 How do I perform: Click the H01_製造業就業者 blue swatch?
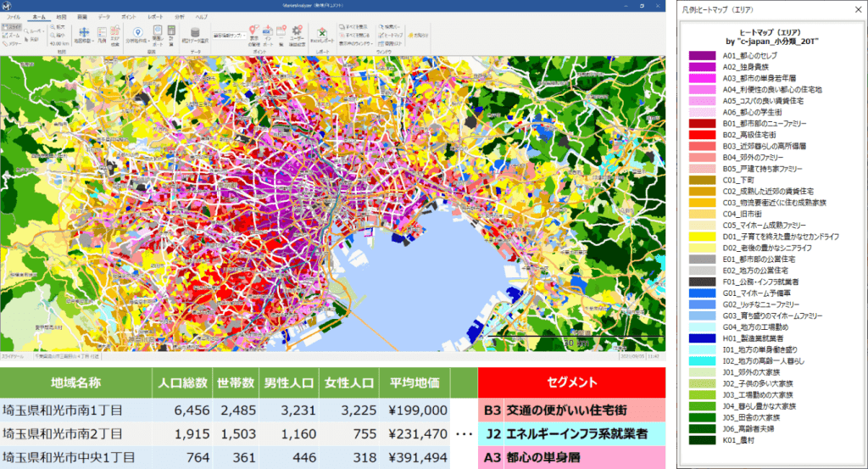(702, 338)
